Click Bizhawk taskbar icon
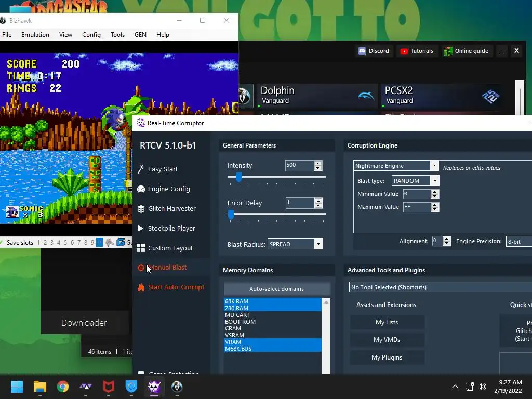 click(177, 387)
